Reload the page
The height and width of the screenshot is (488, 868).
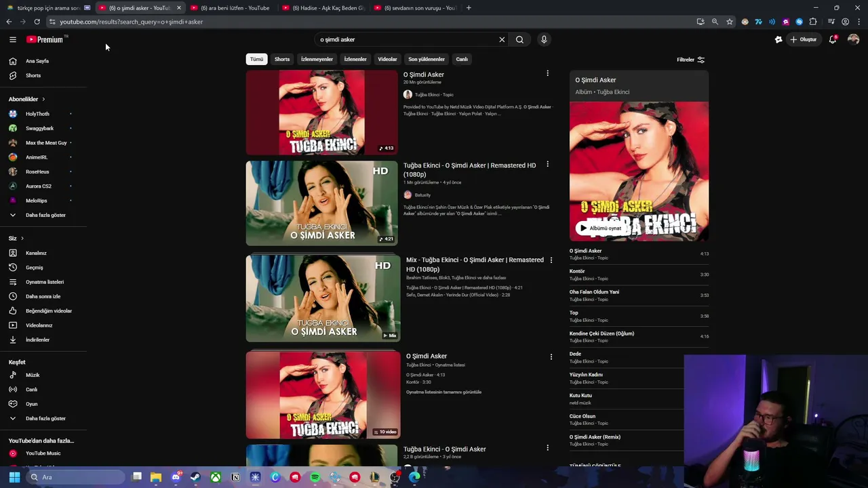(37, 22)
